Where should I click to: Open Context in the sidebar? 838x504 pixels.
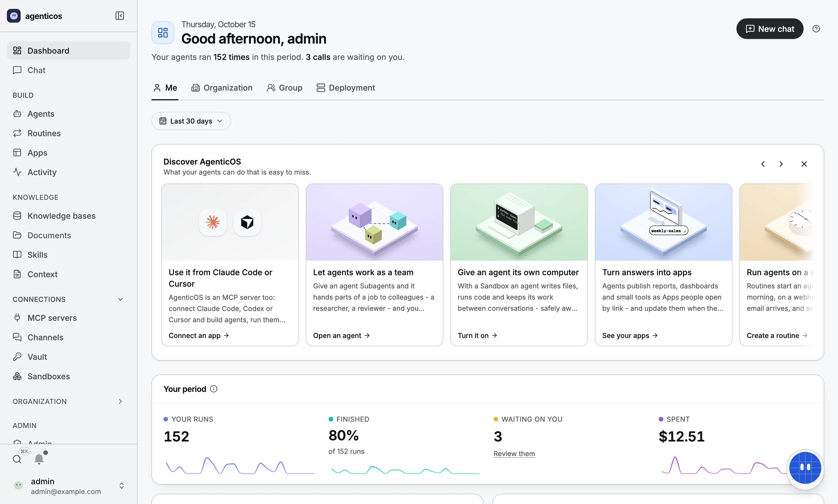tap(68, 274)
